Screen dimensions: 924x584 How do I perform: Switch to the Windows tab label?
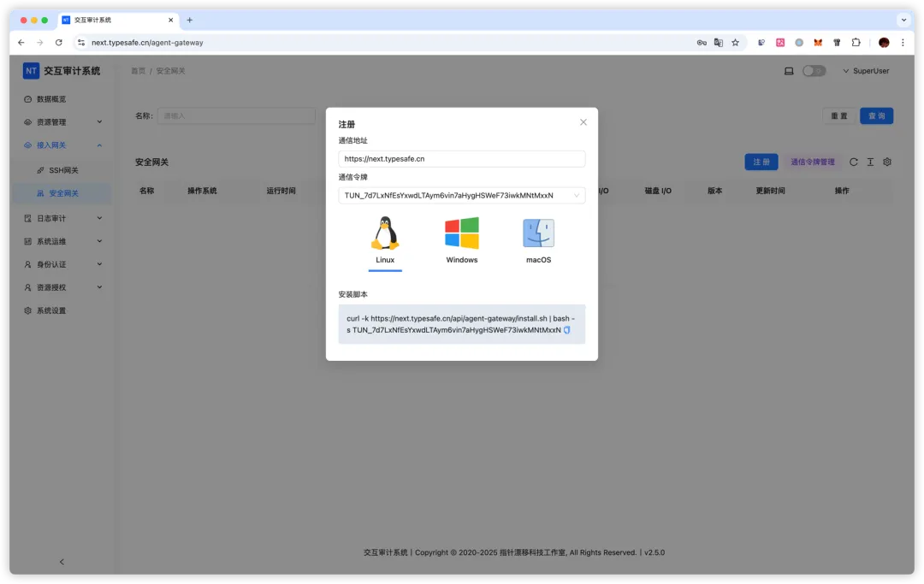pyautogui.click(x=462, y=260)
